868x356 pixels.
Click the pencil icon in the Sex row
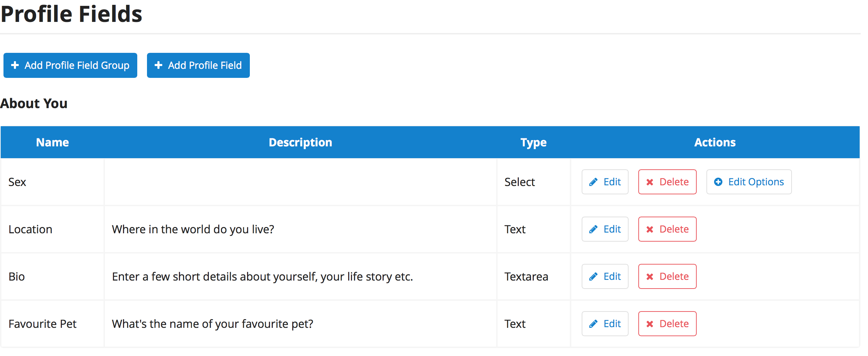click(x=593, y=182)
